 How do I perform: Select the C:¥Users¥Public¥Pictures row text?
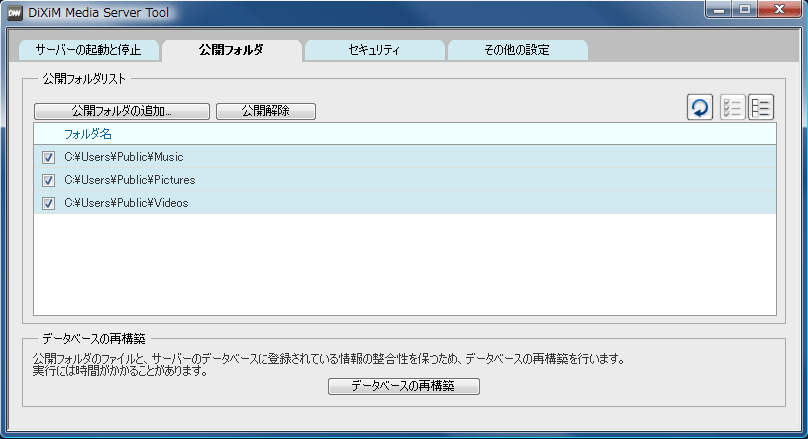[x=130, y=180]
